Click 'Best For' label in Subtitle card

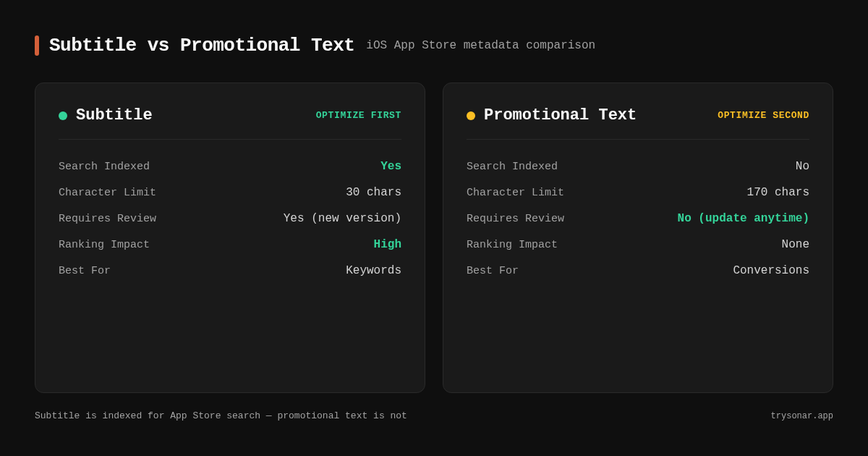(x=85, y=271)
